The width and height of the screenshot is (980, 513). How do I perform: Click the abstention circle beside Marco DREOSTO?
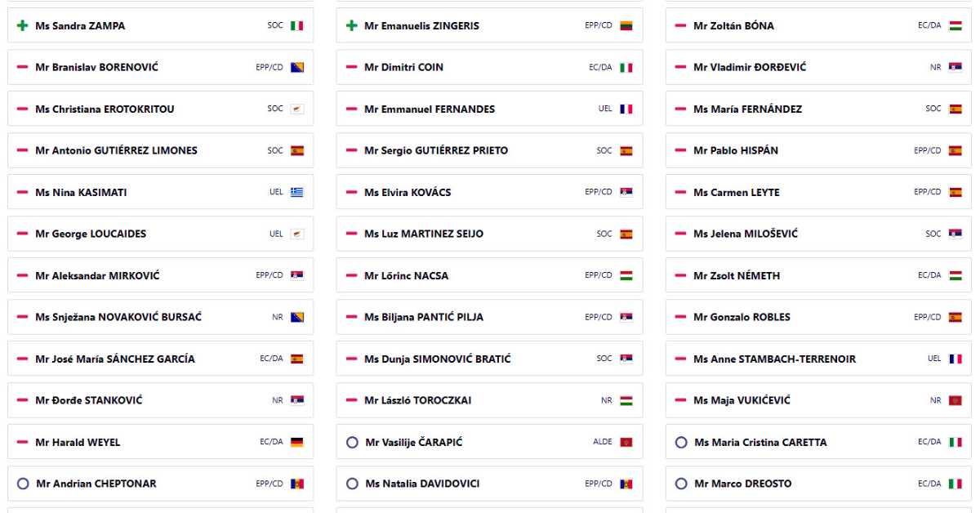[x=681, y=484]
